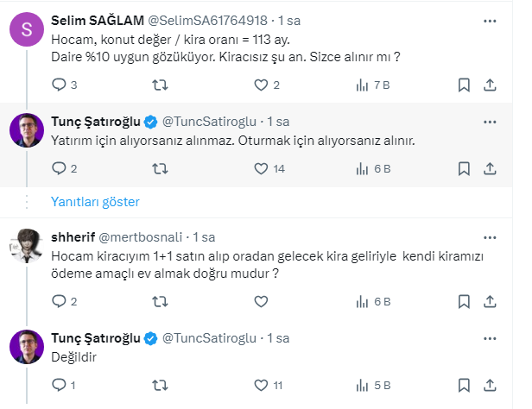Like shherif's tweet about rent income
This screenshot has width=532, height=409.
click(x=262, y=301)
